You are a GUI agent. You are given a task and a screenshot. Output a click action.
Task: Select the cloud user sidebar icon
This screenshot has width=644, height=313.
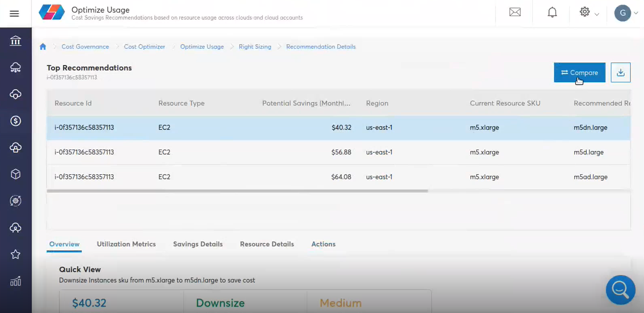pos(15,227)
